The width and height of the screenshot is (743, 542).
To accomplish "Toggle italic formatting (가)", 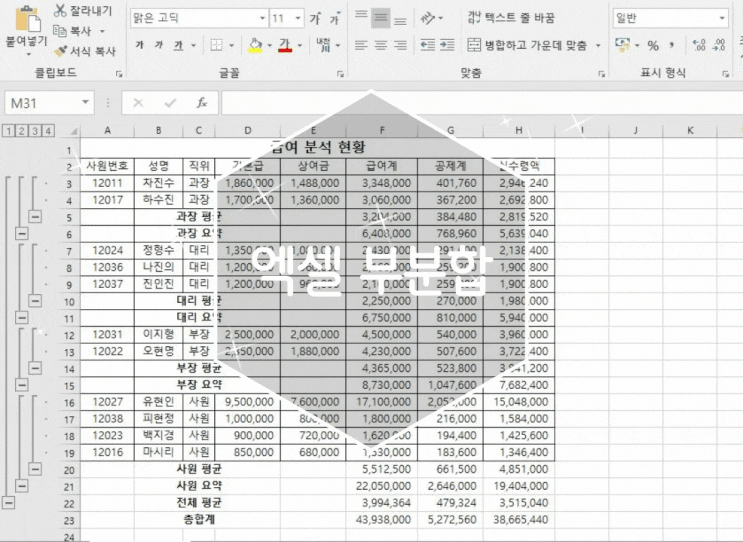I will pos(159,45).
